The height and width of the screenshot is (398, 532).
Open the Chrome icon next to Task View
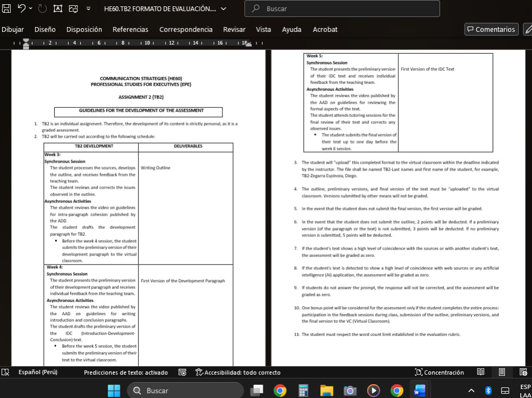280,391
